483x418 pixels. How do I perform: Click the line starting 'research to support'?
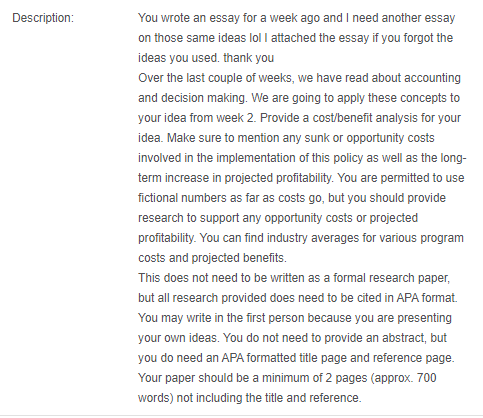point(278,218)
